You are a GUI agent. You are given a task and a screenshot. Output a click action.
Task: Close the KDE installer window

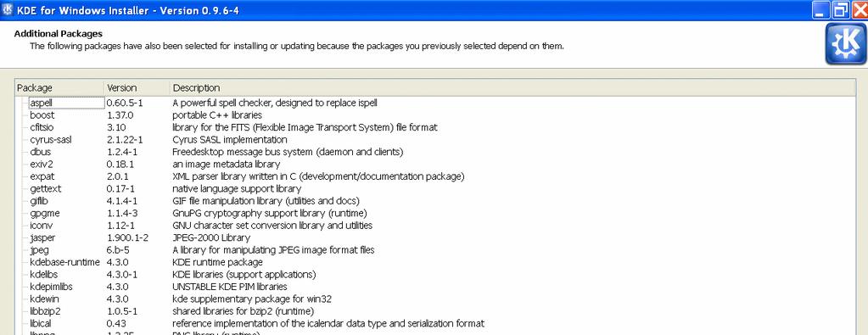860,10
